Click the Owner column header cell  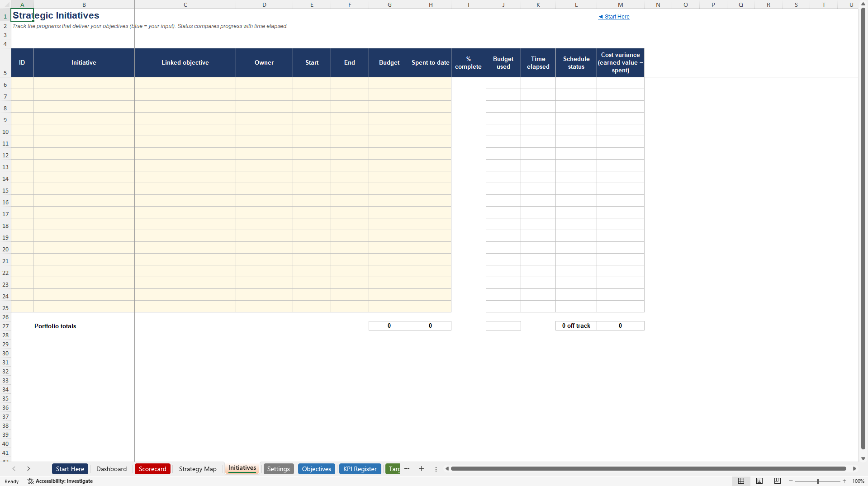[x=264, y=63]
